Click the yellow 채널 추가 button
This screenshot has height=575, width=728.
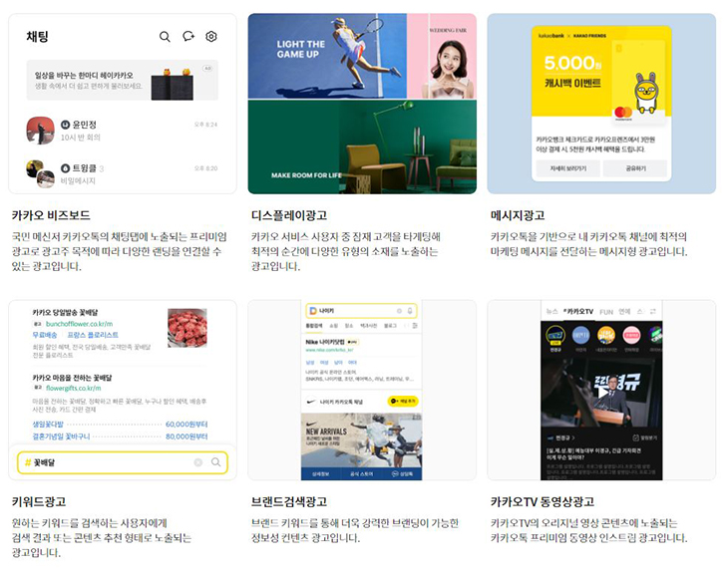tap(403, 401)
